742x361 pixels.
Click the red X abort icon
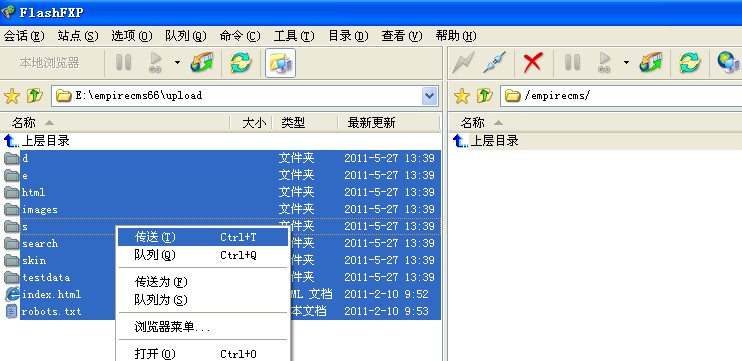pyautogui.click(x=533, y=62)
